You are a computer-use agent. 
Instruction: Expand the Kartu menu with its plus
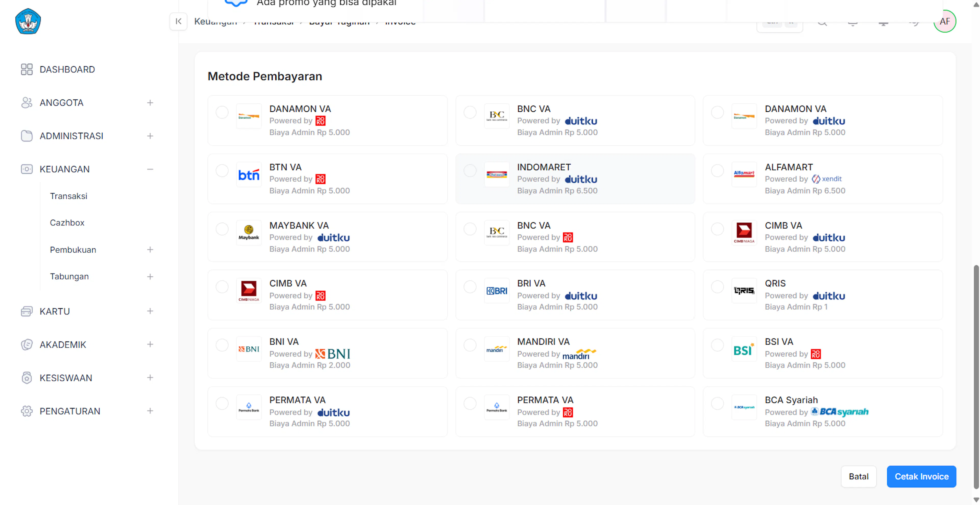(150, 311)
